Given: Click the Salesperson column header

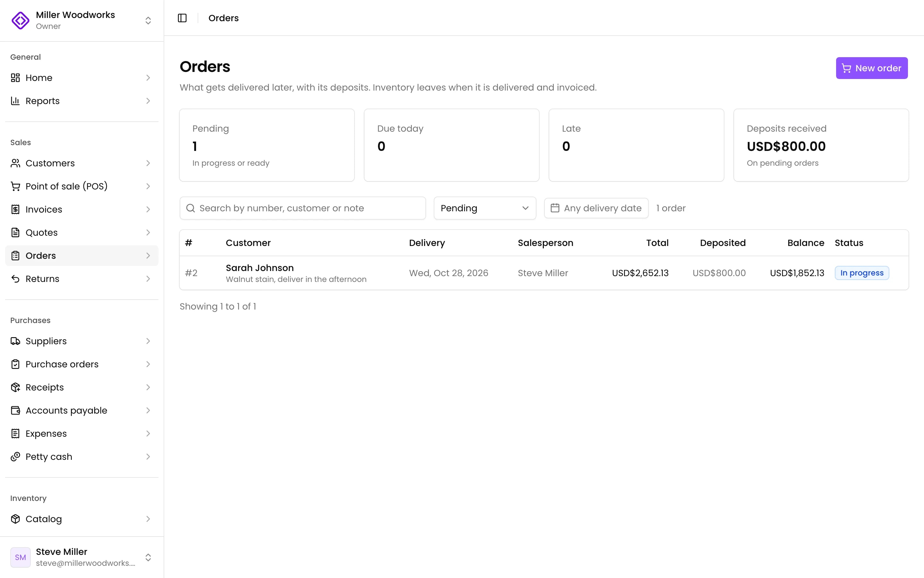Looking at the screenshot, I should click(545, 243).
